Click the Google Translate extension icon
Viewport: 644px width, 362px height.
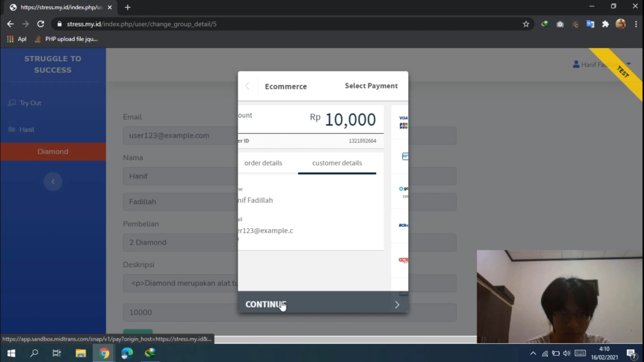[590, 24]
